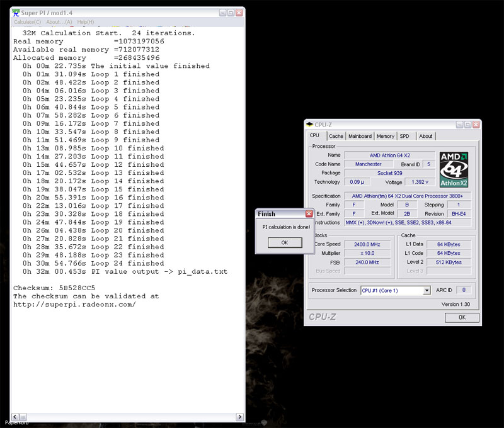Click the Multiplier value x 10.0
The height and width of the screenshot is (428, 504).
click(x=367, y=253)
